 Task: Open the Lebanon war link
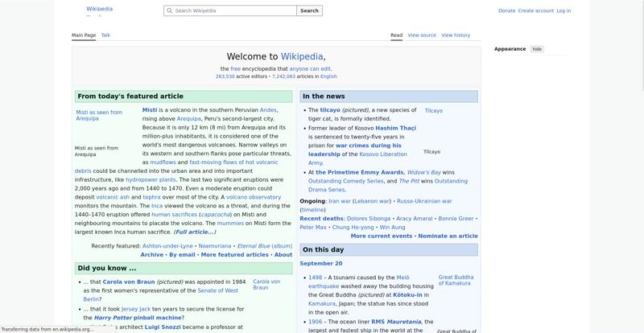[372, 201]
